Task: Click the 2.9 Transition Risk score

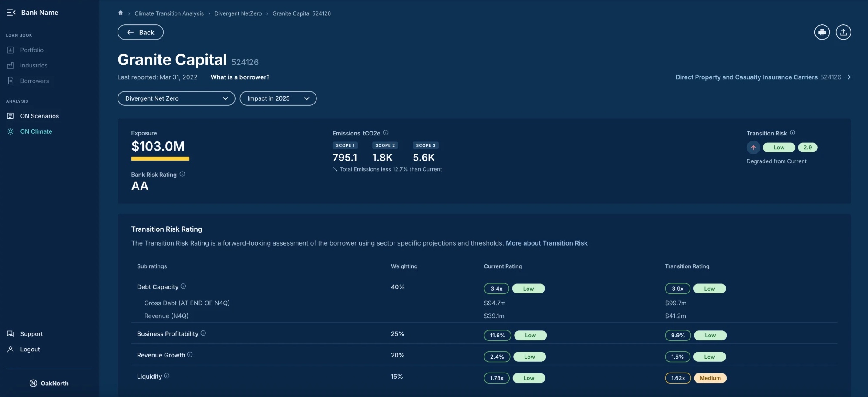Action: pos(807,148)
